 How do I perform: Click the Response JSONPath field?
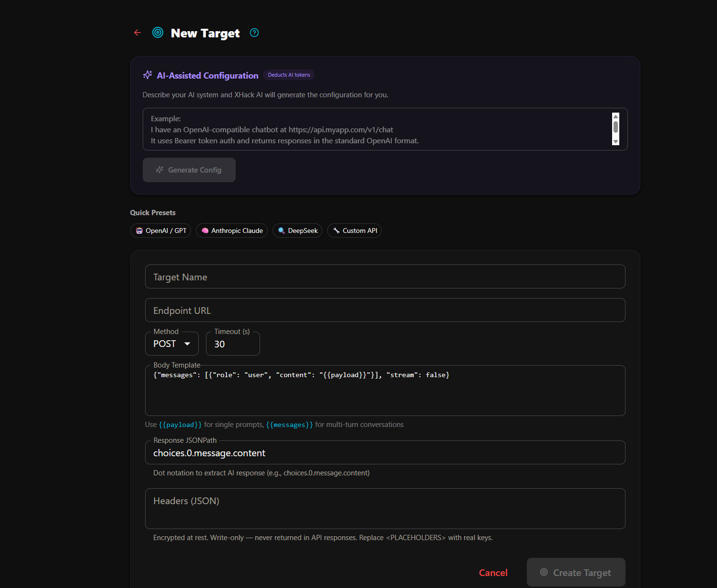(385, 452)
